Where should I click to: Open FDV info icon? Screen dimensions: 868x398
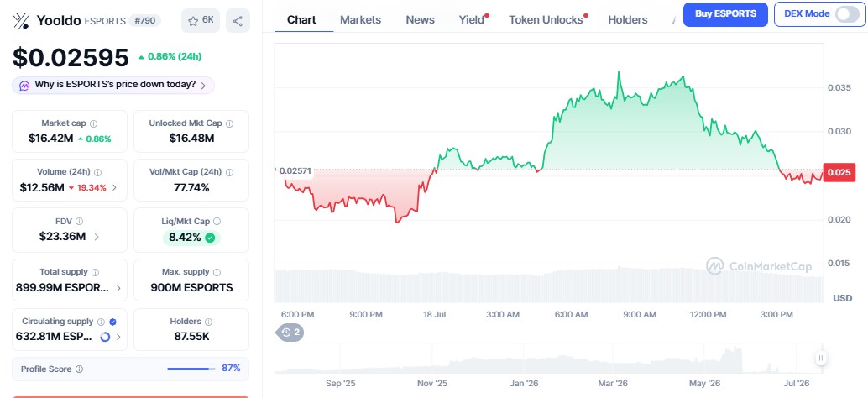point(79,222)
